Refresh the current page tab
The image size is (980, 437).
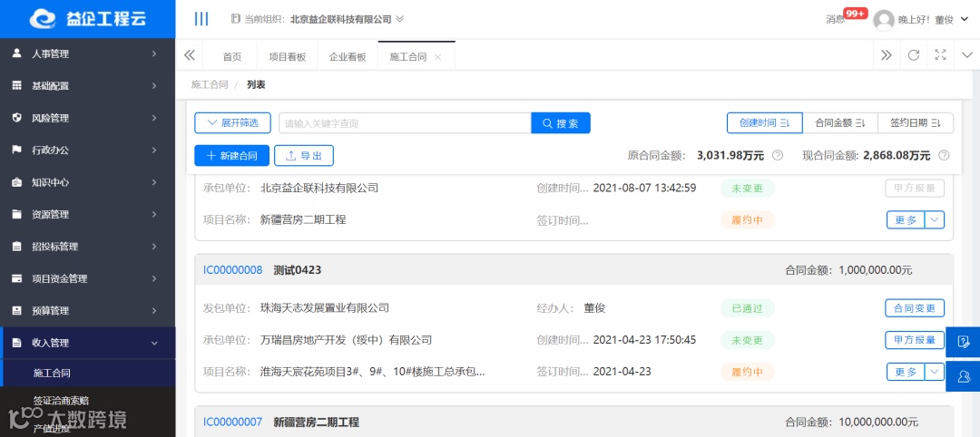[x=913, y=55]
